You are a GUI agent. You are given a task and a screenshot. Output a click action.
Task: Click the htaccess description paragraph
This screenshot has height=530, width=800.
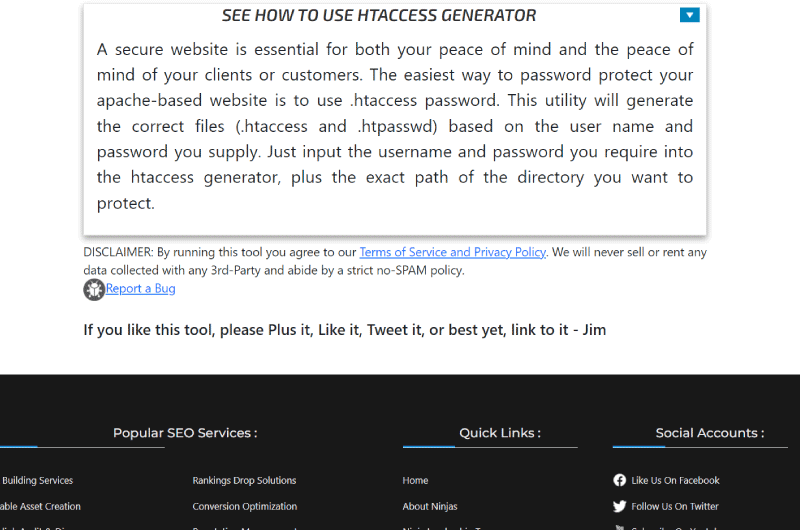395,126
